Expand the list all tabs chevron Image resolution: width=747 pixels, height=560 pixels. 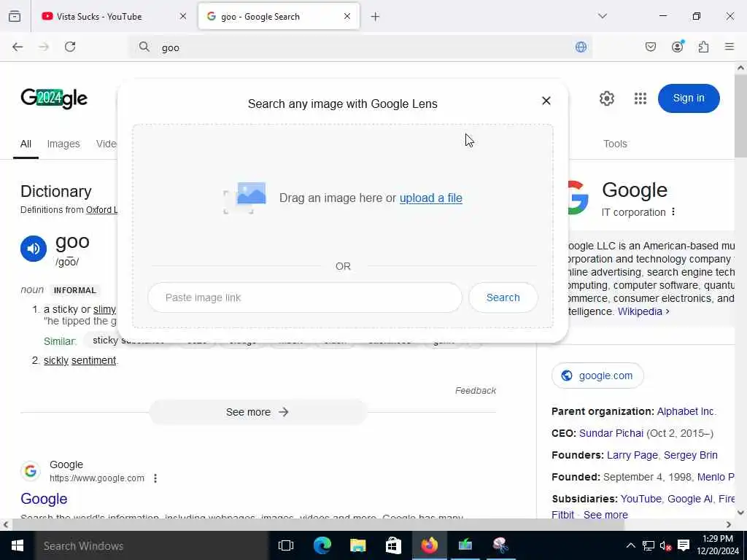click(602, 16)
